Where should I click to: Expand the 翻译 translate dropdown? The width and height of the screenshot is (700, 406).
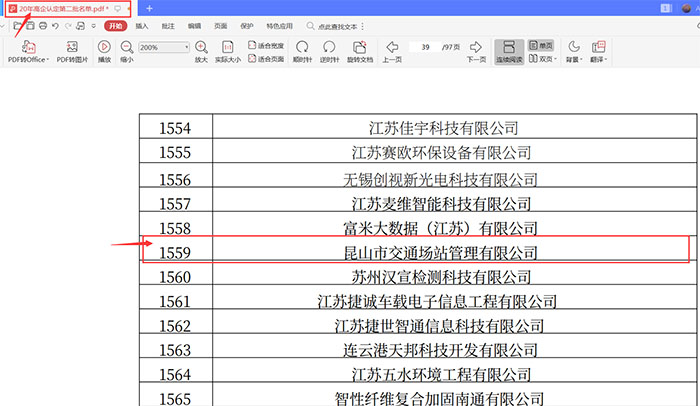tap(599, 59)
